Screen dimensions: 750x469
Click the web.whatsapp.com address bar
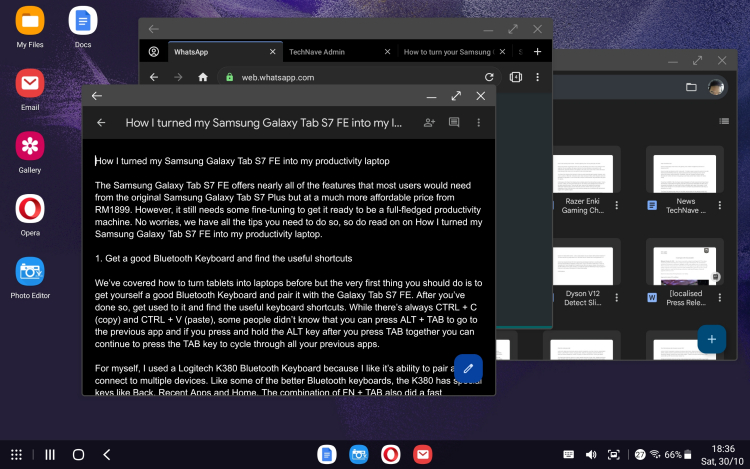coord(358,77)
